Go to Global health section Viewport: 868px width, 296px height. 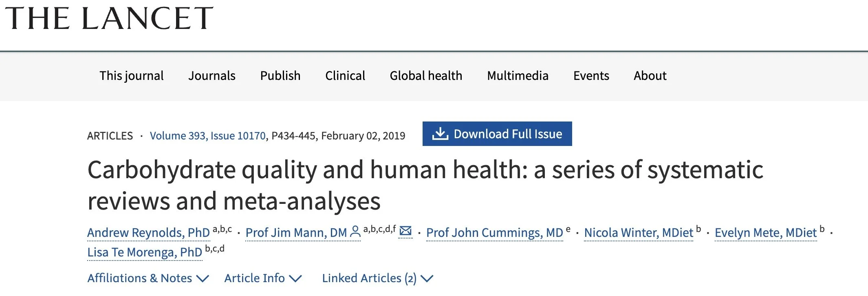pyautogui.click(x=426, y=76)
